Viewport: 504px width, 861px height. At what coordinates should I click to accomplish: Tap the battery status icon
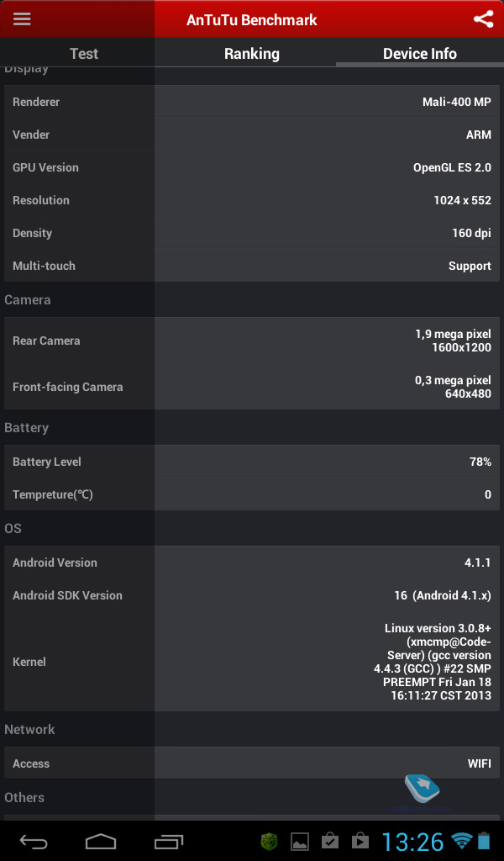pyautogui.click(x=484, y=841)
